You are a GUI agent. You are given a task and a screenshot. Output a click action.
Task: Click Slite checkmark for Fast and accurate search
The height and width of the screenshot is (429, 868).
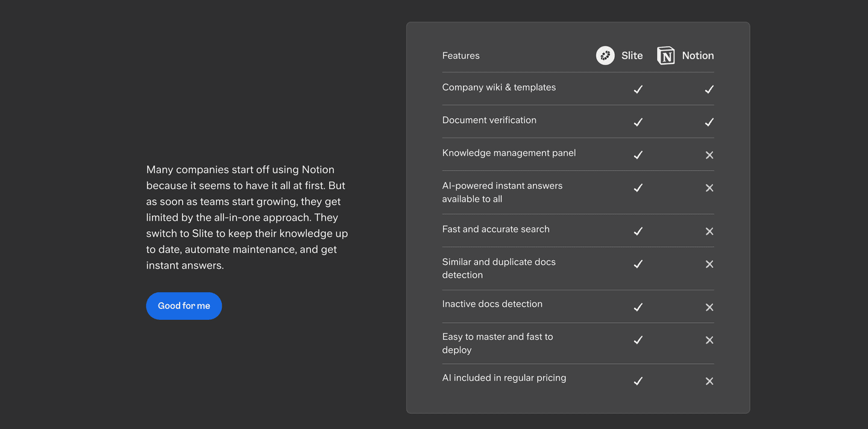pos(638,231)
